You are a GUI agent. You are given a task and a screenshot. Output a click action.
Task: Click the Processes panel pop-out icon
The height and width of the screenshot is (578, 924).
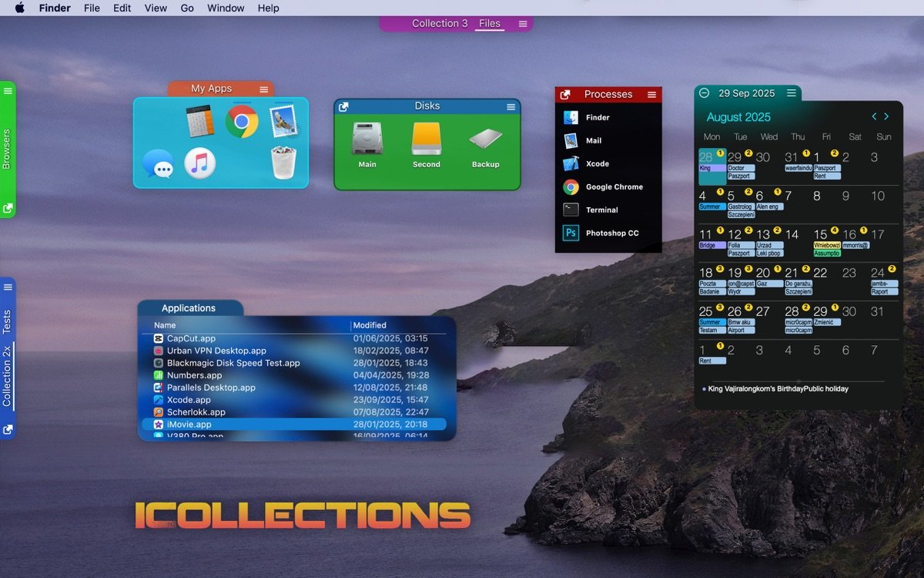(565, 94)
